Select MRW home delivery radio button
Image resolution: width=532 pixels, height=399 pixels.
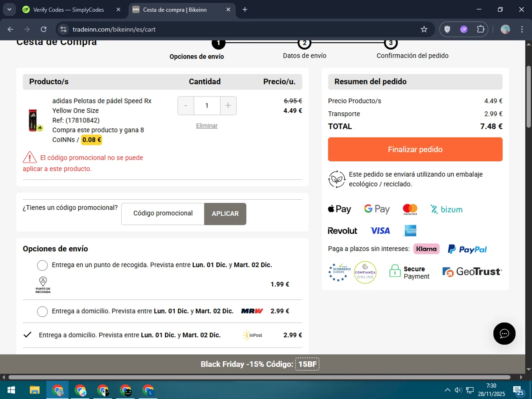pyautogui.click(x=42, y=311)
